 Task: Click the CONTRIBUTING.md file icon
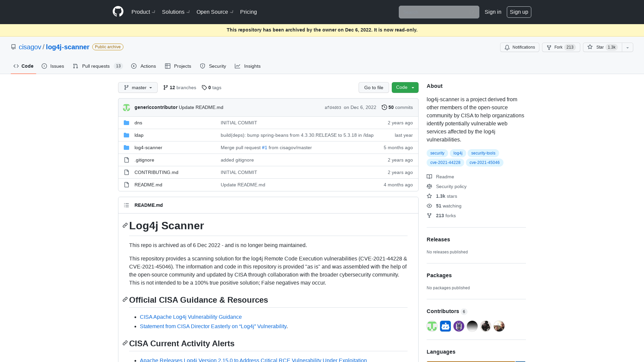(126, 172)
